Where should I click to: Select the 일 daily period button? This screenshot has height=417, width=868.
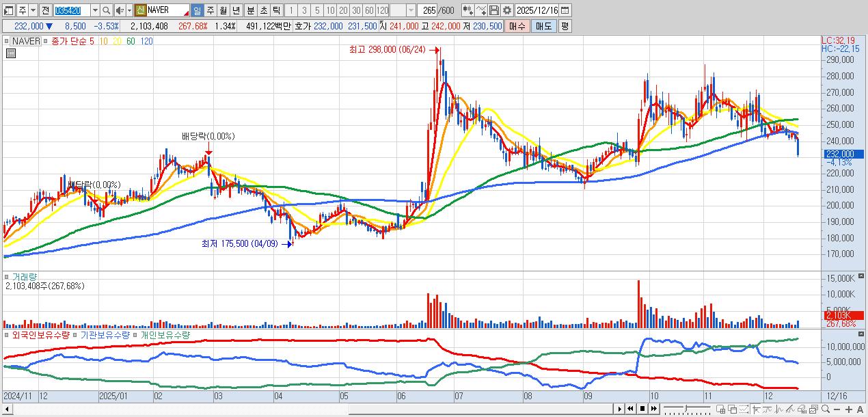point(197,11)
